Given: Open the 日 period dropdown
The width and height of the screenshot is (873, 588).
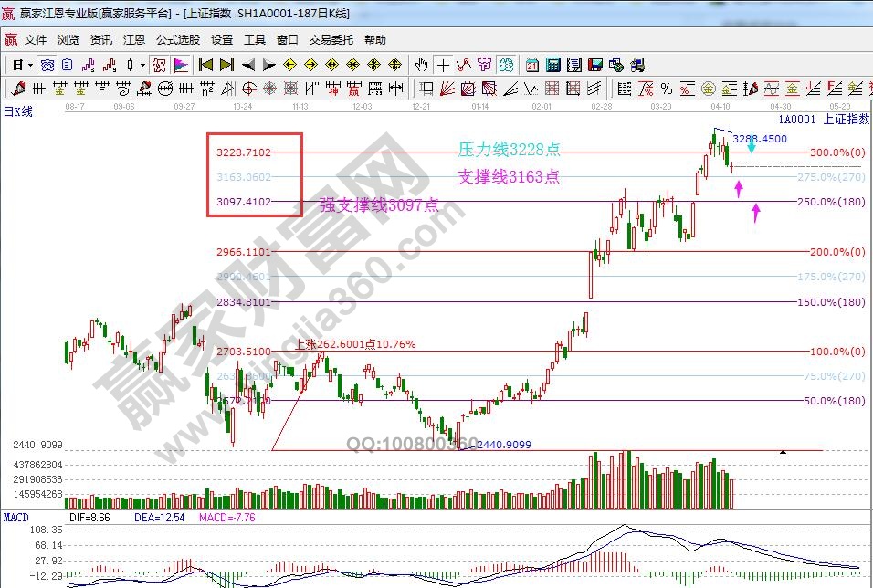Looking at the screenshot, I should (22, 65).
